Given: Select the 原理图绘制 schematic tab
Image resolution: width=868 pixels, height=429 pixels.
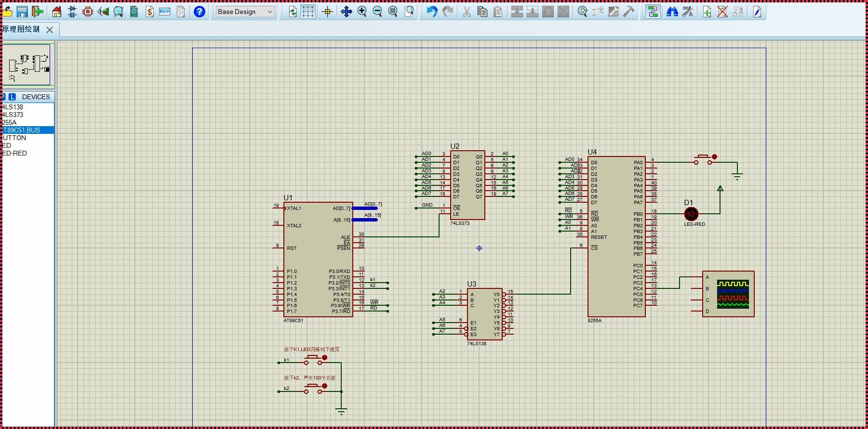Looking at the screenshot, I should pos(21,29).
